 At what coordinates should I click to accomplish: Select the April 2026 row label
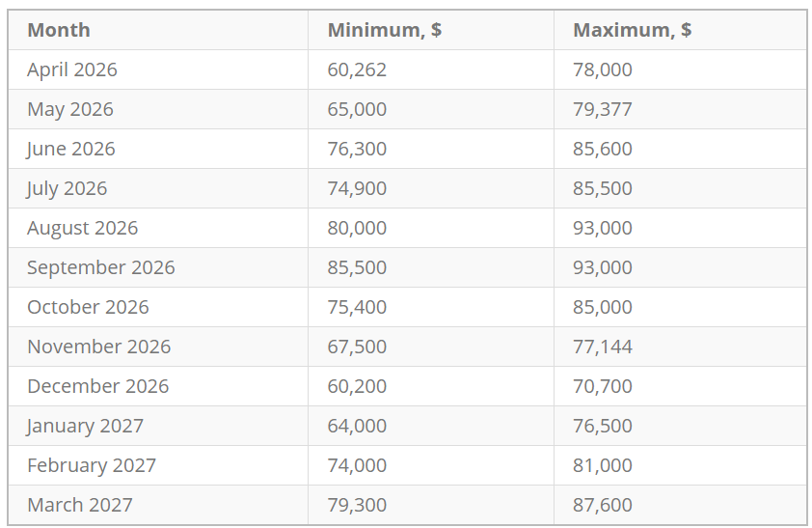[x=72, y=69]
